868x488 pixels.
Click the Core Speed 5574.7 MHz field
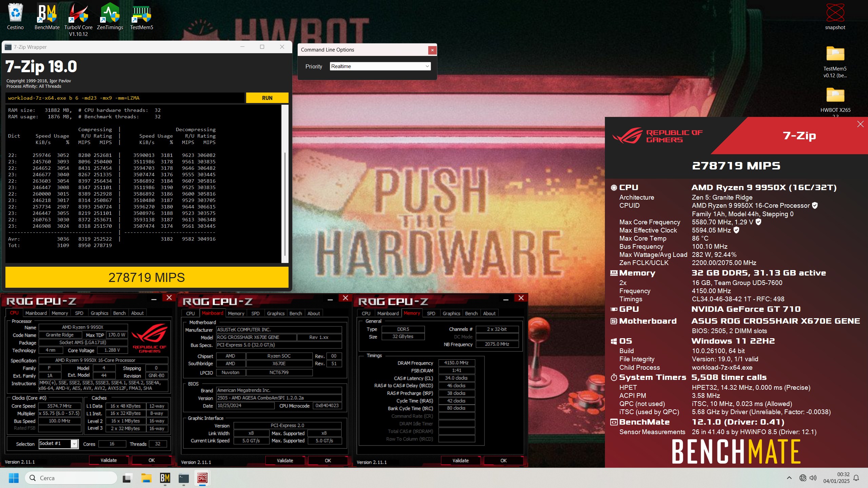(60, 406)
